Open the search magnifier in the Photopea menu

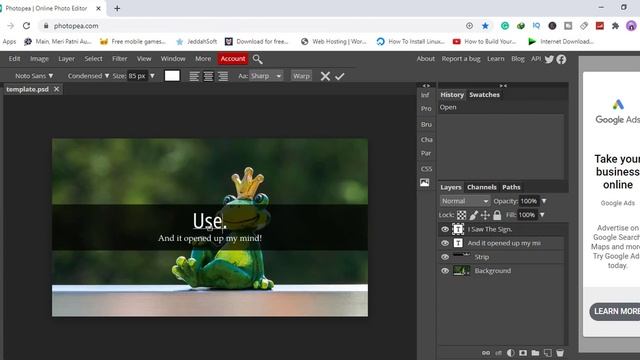pyautogui.click(x=258, y=59)
